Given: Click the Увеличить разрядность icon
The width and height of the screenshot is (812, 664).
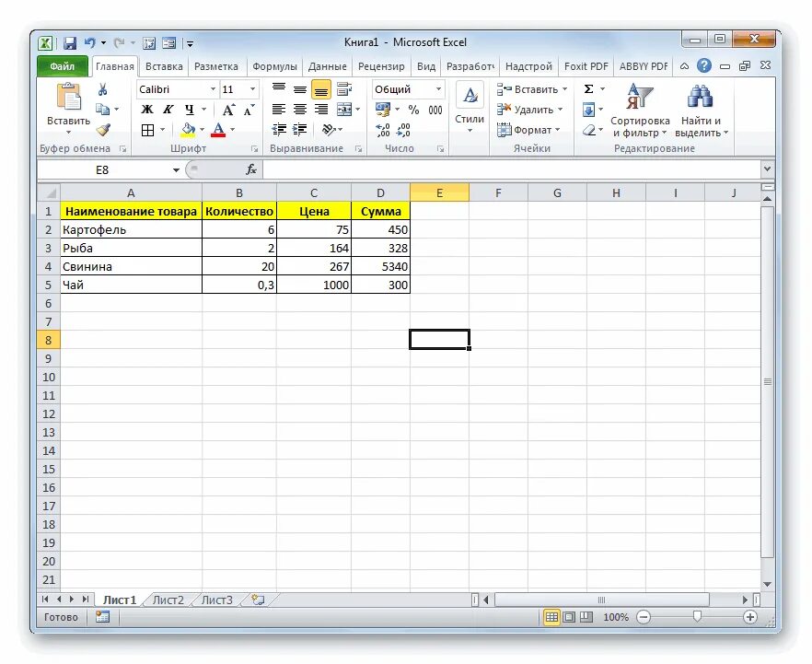Looking at the screenshot, I should [382, 128].
